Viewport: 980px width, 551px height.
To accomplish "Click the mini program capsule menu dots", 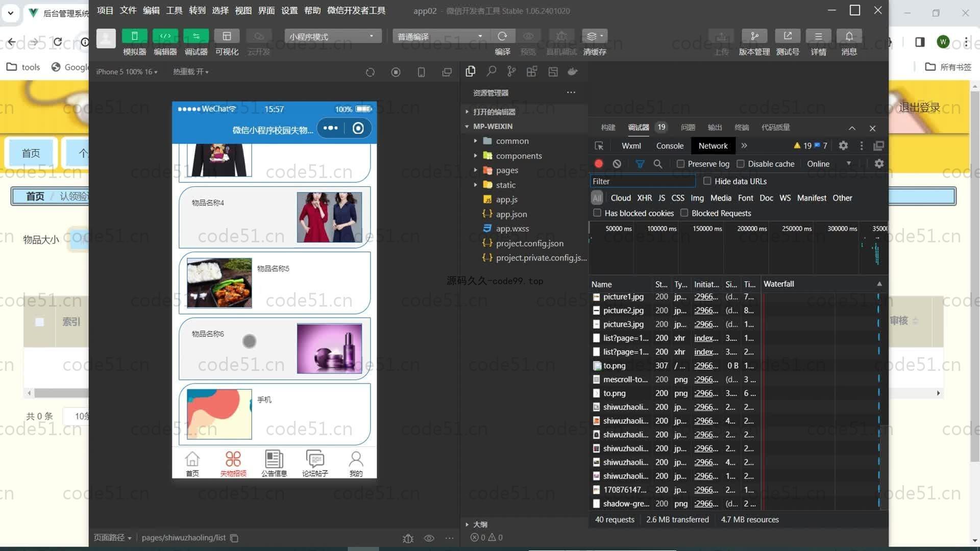I will coord(330,128).
